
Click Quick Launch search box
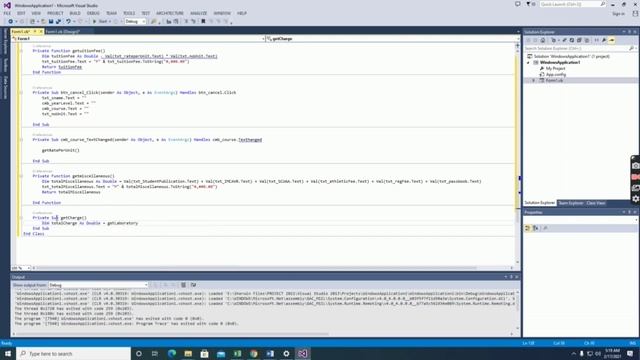[x=572, y=4]
